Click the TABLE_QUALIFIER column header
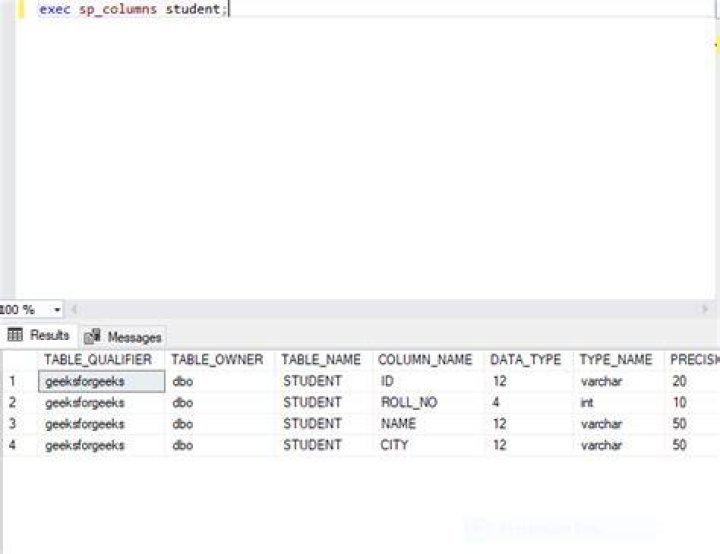Image resolution: width=720 pixels, height=554 pixels. (101, 360)
